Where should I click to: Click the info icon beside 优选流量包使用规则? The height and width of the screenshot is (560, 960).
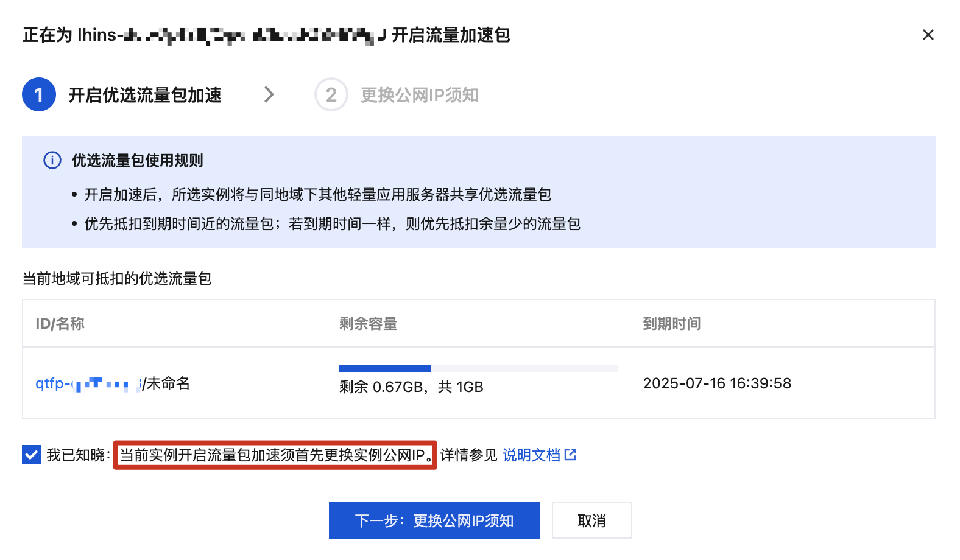52,160
